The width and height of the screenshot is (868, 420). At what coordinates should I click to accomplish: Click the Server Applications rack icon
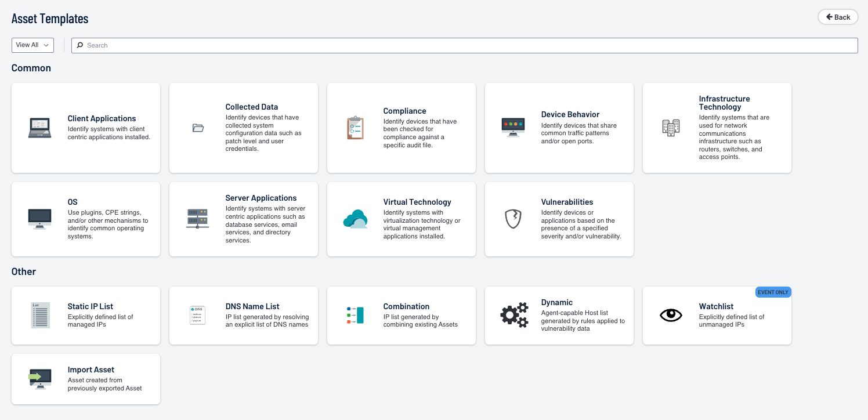[x=197, y=219]
